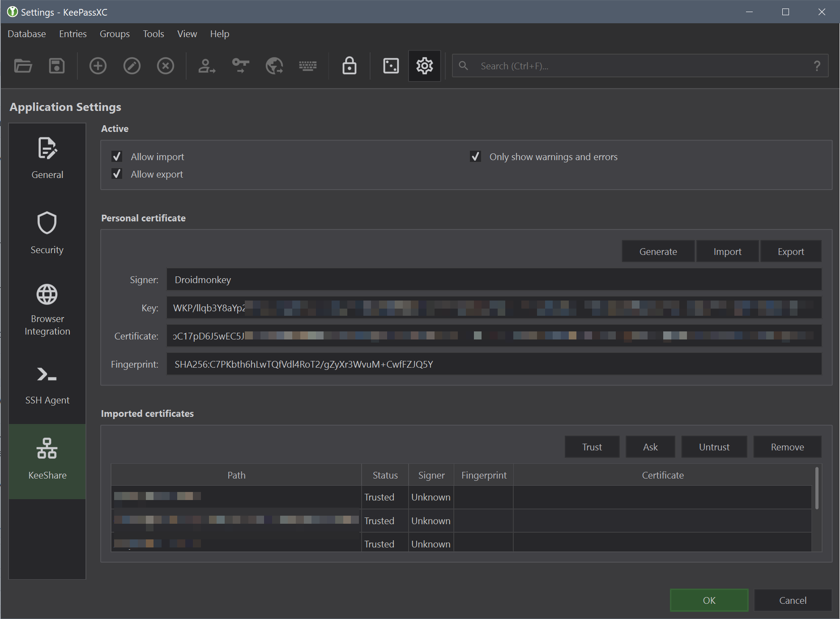
Task: Click the Generate certificate button
Action: pos(658,251)
